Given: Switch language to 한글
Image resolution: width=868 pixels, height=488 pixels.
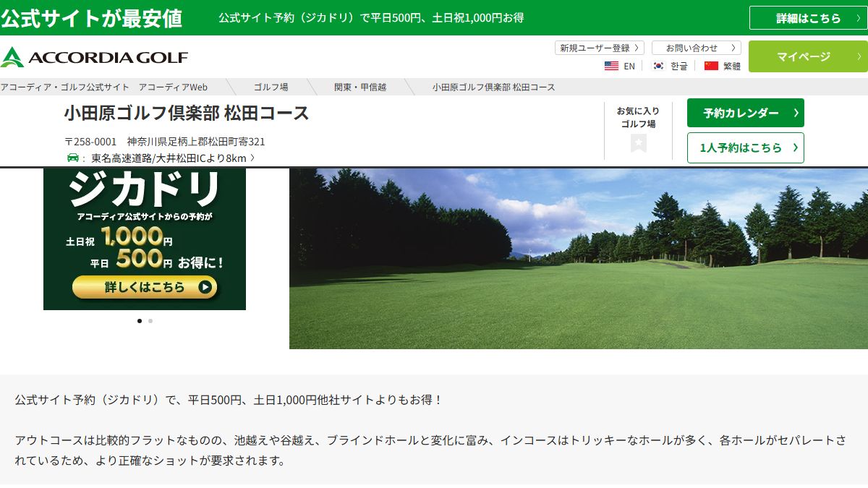Looking at the screenshot, I should [x=679, y=66].
